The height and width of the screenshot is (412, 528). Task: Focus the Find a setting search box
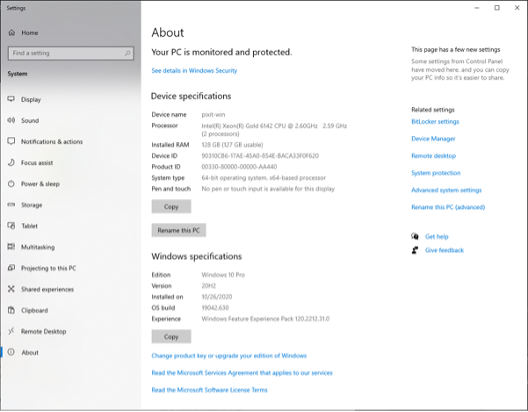tap(71, 53)
